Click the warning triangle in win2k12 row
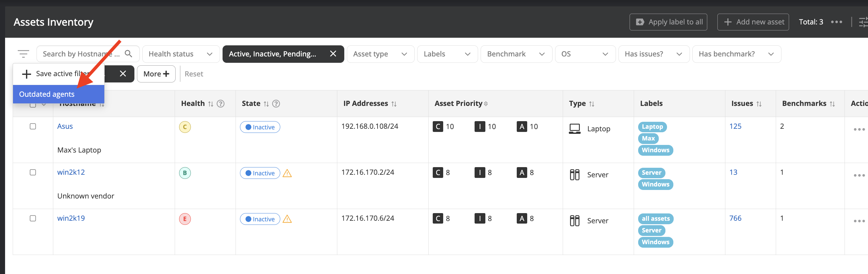 coord(287,173)
